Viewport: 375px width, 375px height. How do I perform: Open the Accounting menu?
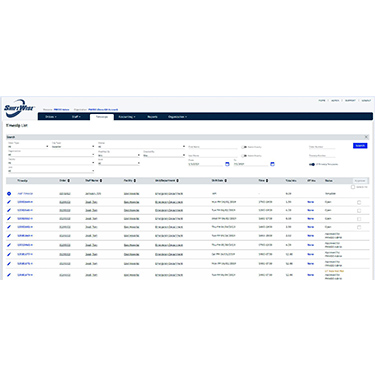point(127,117)
